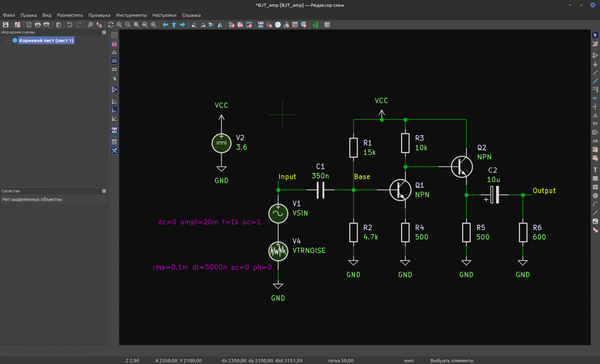Switch units to inches
The height and width of the screenshot is (364, 600).
tap(114, 52)
